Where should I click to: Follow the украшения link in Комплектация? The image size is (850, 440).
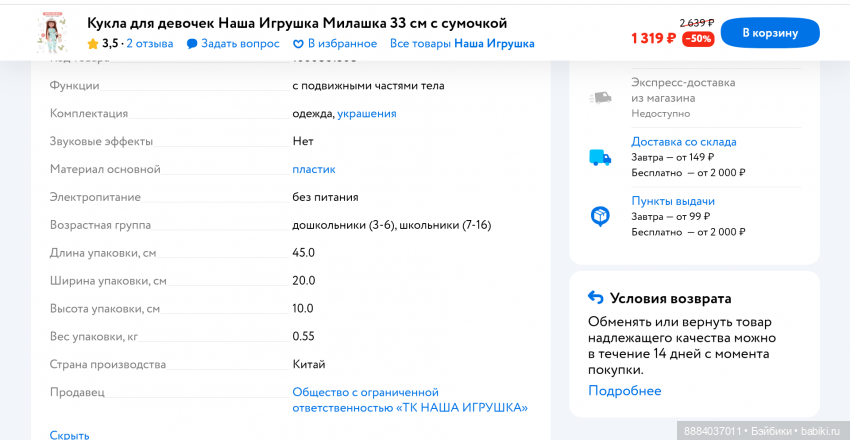point(366,114)
